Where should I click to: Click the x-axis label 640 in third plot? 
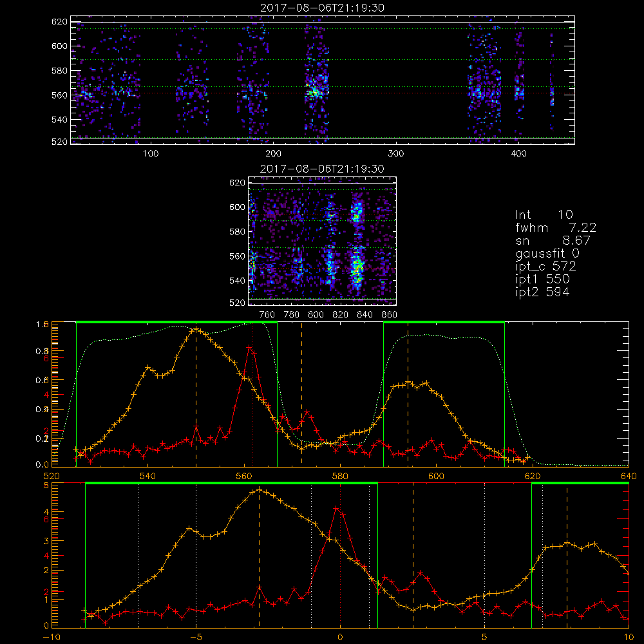629,477
